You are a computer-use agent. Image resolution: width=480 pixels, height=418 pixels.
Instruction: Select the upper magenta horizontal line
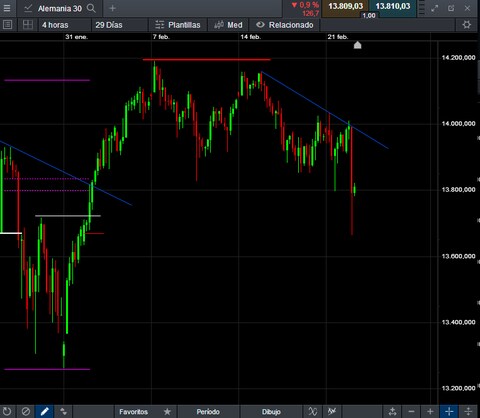tap(47, 80)
